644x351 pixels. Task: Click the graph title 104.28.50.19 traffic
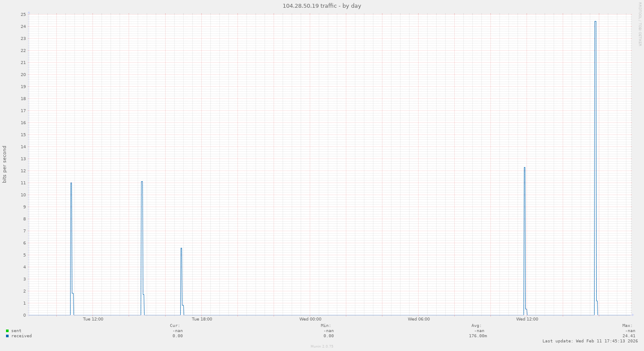[322, 6]
